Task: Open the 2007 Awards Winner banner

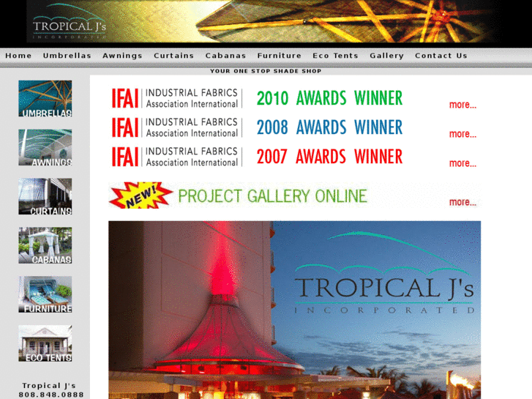Action: pos(329,157)
